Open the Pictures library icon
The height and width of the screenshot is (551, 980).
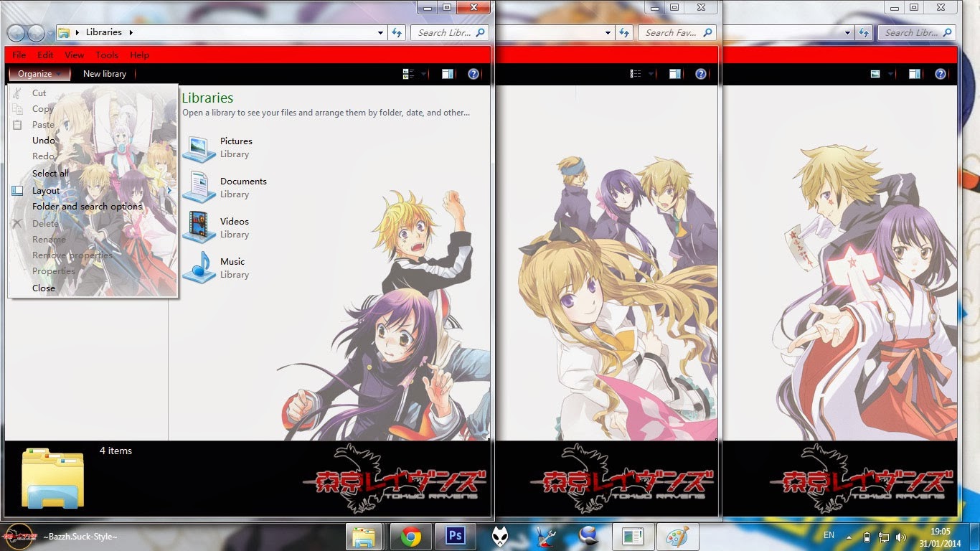199,148
